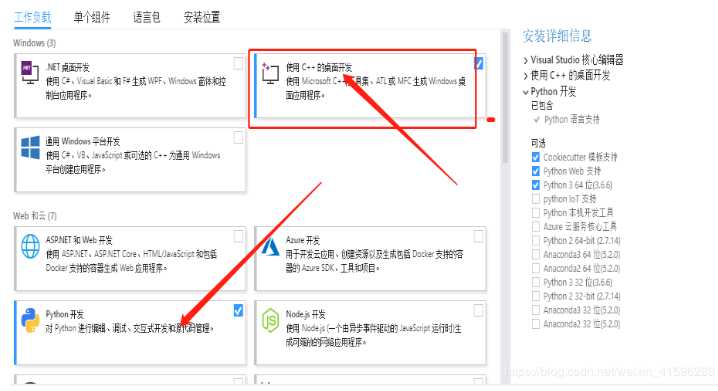This screenshot has height=391, width=718.
Task: Expand Visual Studio 核心编辑器 details
Action: [x=526, y=60]
